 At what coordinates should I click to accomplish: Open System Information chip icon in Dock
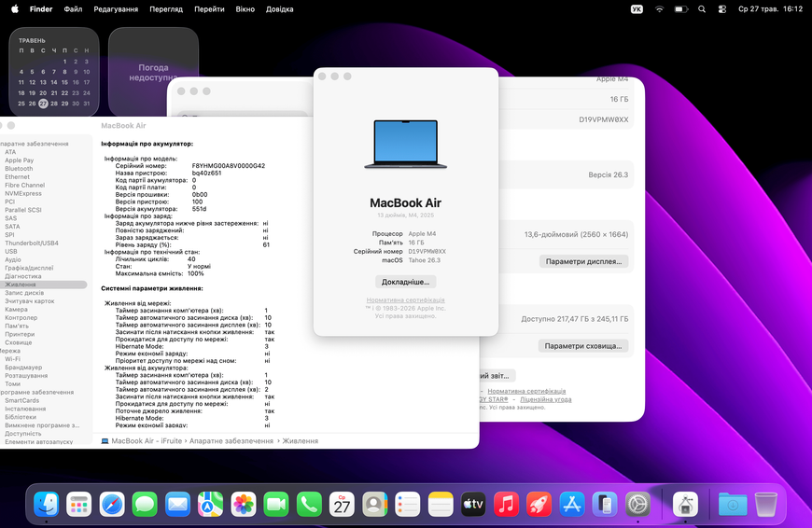[x=685, y=504]
